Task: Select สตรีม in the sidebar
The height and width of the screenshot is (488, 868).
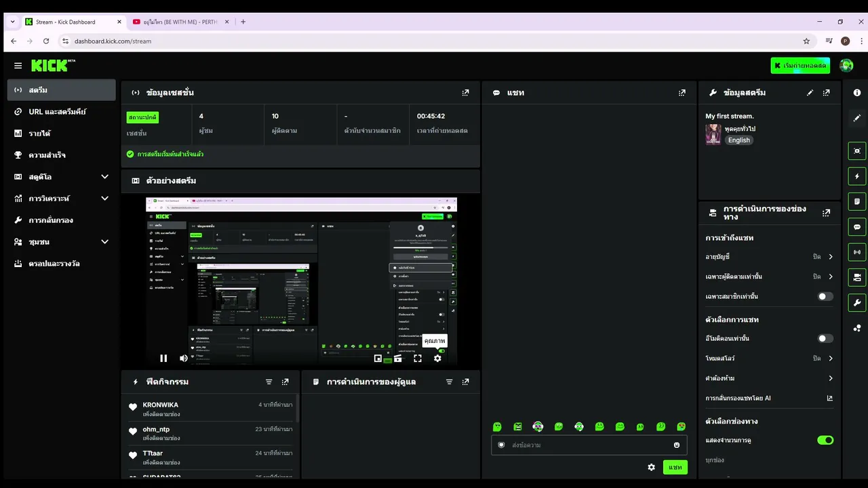Action: coord(62,90)
